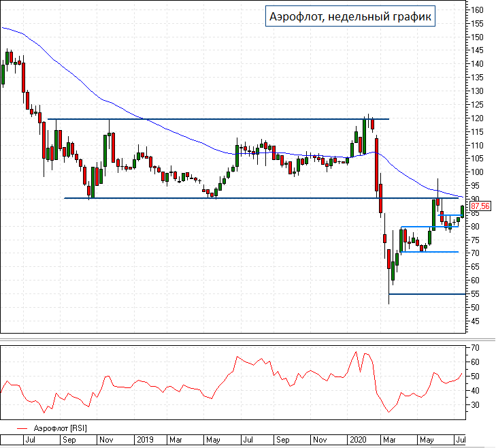Click price axis value 160
This screenshot has height=448, width=496.
[477, 10]
